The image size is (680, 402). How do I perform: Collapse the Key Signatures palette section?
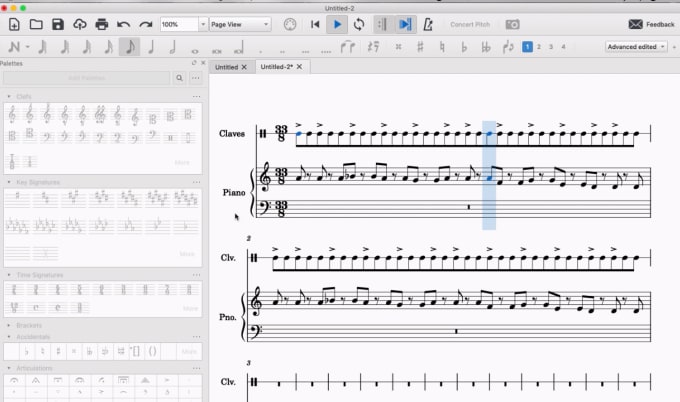pyautogui.click(x=9, y=182)
